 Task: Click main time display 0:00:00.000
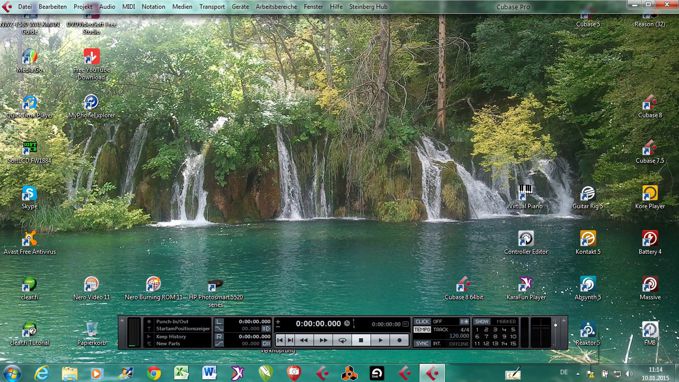[318, 324]
